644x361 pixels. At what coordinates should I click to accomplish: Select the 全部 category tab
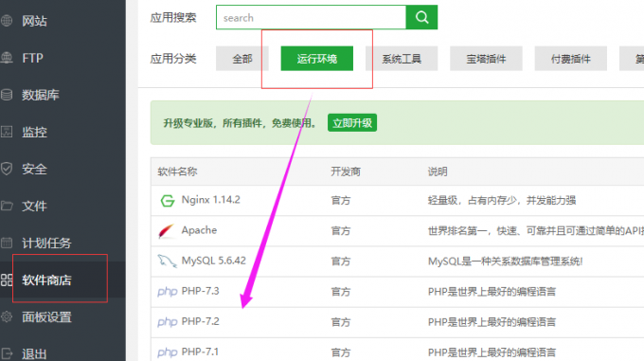click(x=242, y=59)
